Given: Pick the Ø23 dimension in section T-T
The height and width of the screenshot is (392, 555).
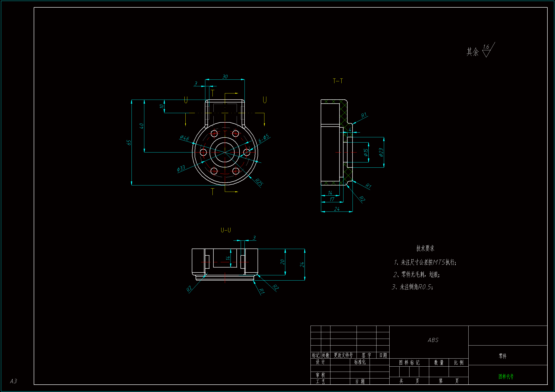Looking at the screenshot, I should [381, 152].
